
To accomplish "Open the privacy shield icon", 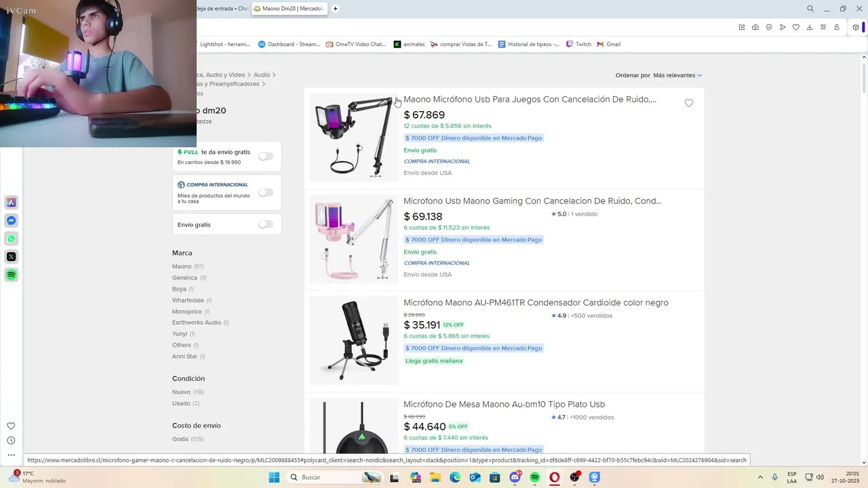I will tap(769, 27).
